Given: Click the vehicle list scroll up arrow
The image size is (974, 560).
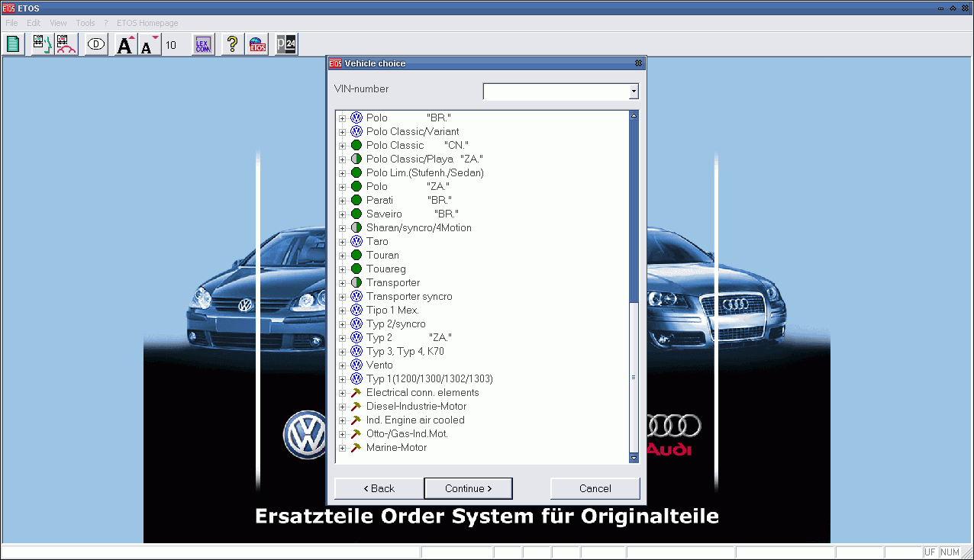Looking at the screenshot, I should [x=634, y=116].
